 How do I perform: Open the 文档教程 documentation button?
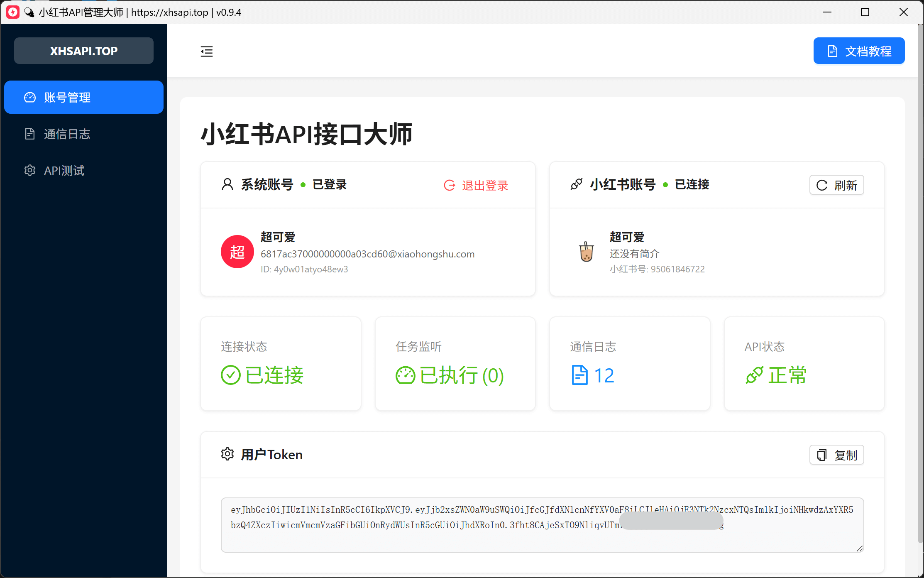click(859, 51)
